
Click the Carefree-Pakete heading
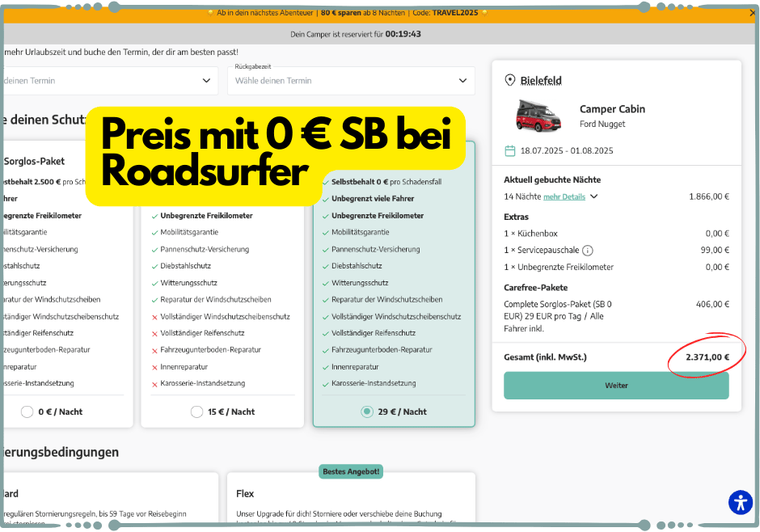pyautogui.click(x=535, y=287)
